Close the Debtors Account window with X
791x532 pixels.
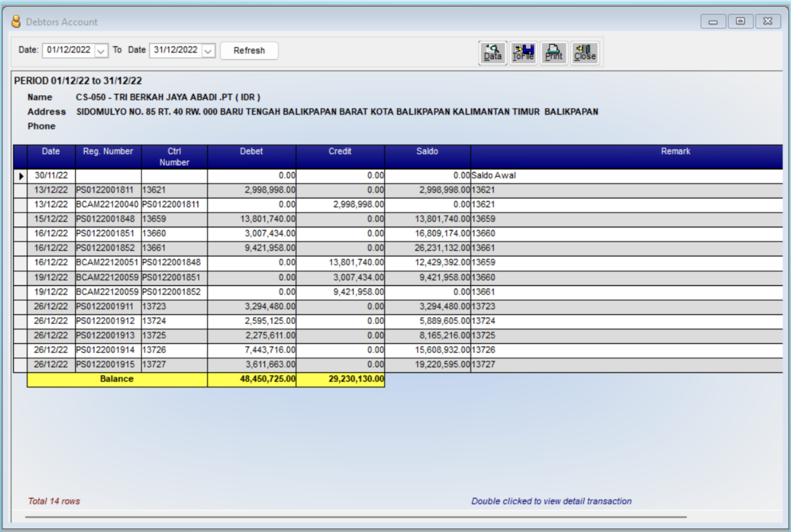coord(768,22)
